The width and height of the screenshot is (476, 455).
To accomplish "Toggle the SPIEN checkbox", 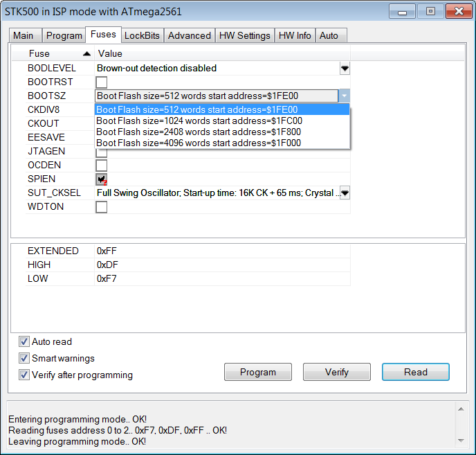I will click(102, 179).
